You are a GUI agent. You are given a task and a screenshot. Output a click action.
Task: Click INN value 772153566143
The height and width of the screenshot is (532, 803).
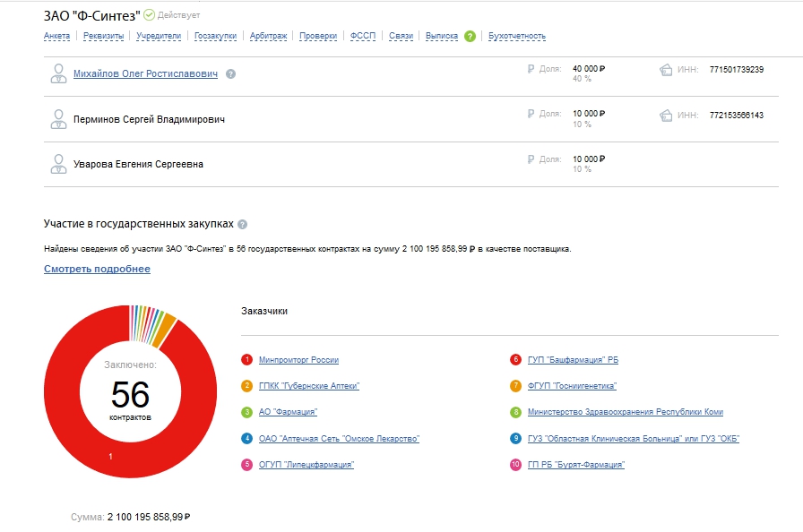coord(737,116)
